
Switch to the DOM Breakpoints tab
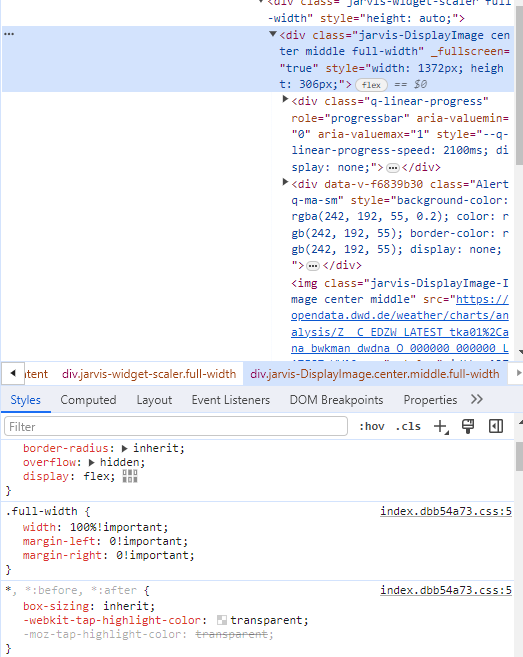(337, 400)
